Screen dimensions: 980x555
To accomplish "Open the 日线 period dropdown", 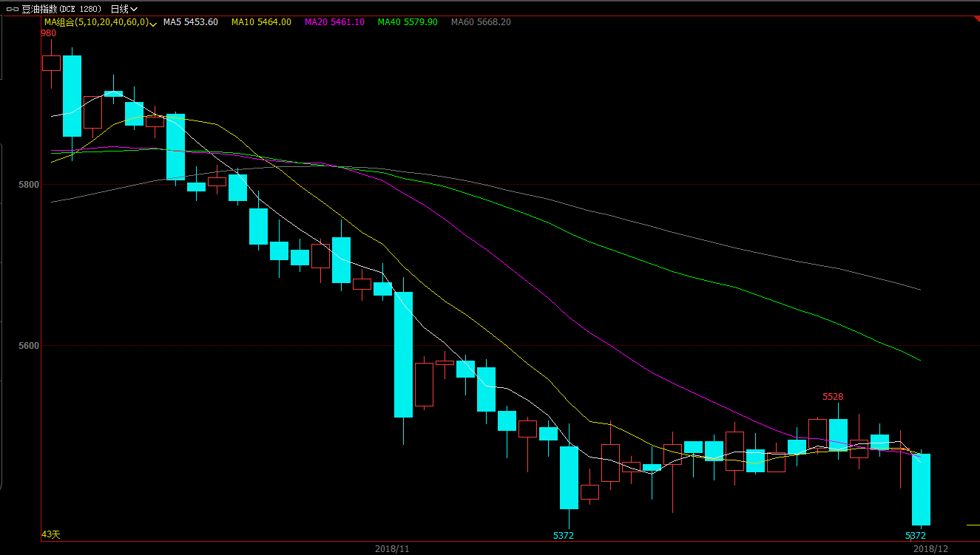I will tap(124, 9).
